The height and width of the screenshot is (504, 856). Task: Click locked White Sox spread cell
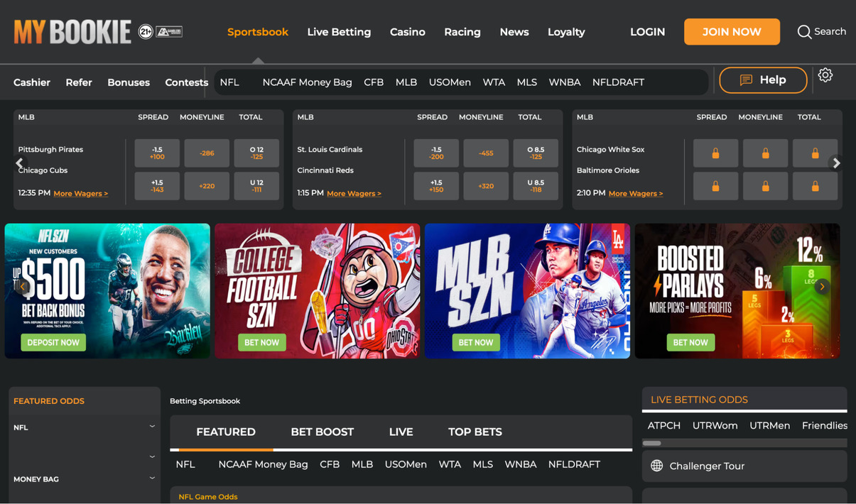tap(715, 153)
